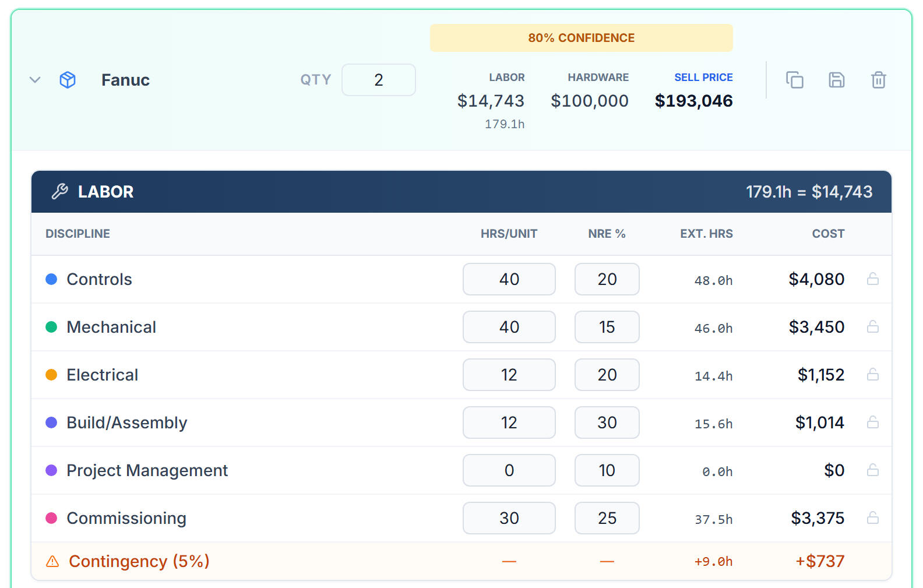Click the Contingency warning triangle icon
The height and width of the screenshot is (588, 923).
pos(52,561)
